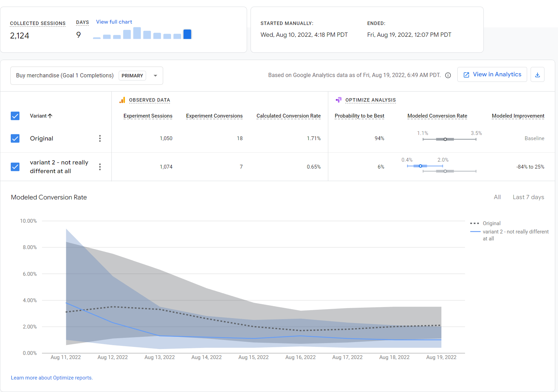Viewport: 558px width, 392px height.
Task: Click the 94% probability cell
Action: point(379,138)
